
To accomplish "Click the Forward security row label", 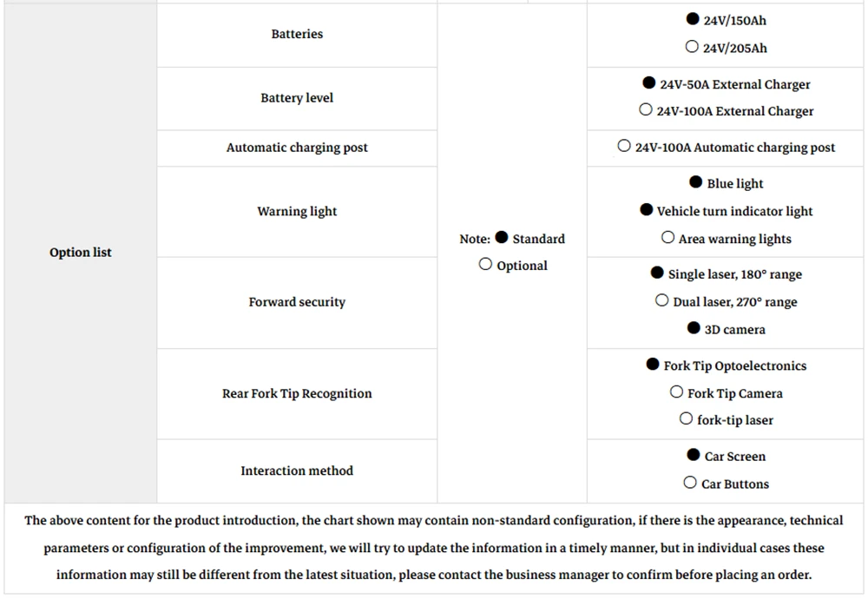I will 297,302.
